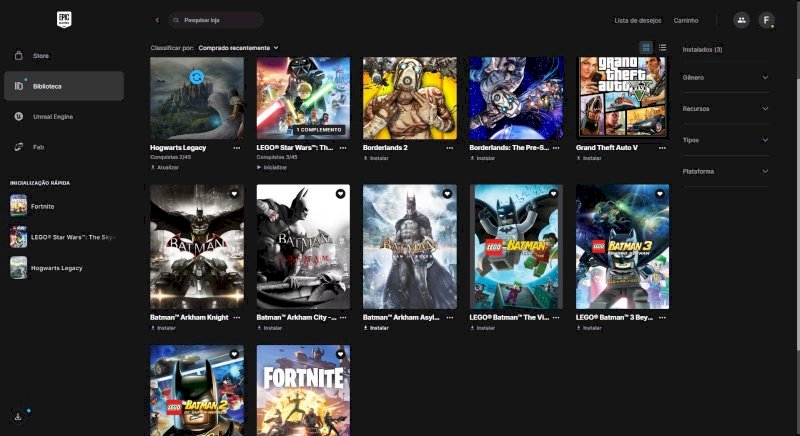The image size is (800, 436).
Task: Open Unreal Engine sidebar section
Action: coord(52,116)
